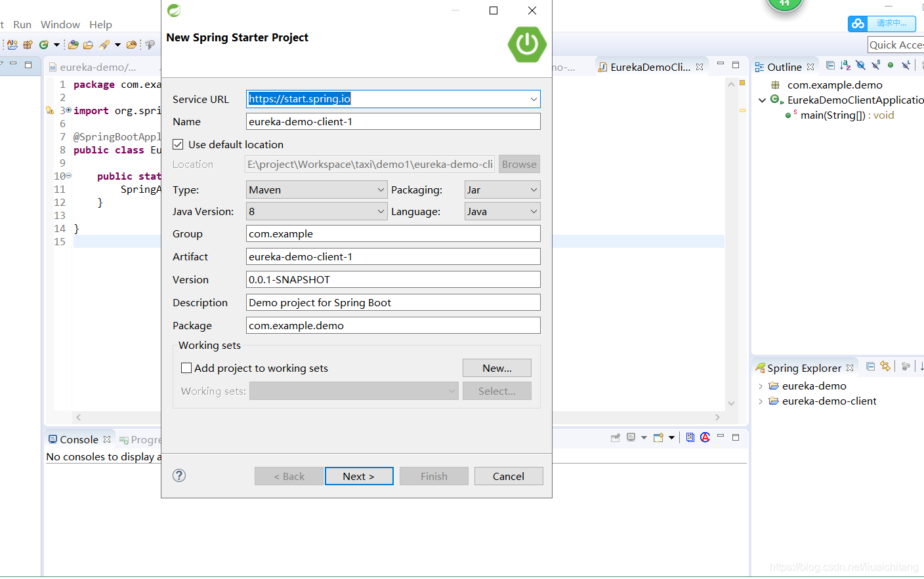Open the Window menu

[x=60, y=24]
